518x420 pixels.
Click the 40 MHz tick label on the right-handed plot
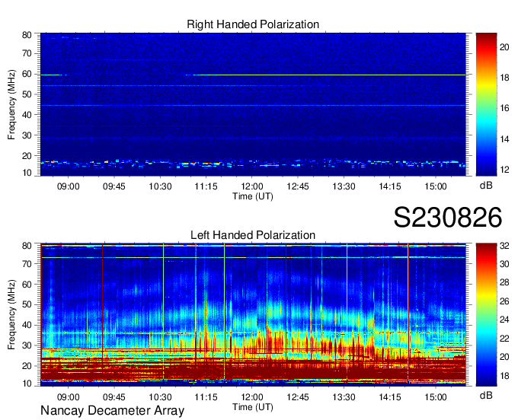coord(27,115)
